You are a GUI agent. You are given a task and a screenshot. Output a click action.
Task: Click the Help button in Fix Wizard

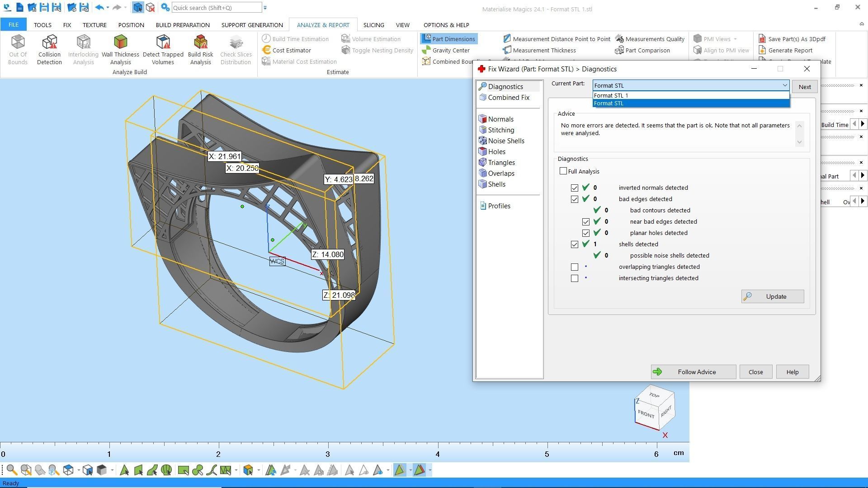(793, 372)
